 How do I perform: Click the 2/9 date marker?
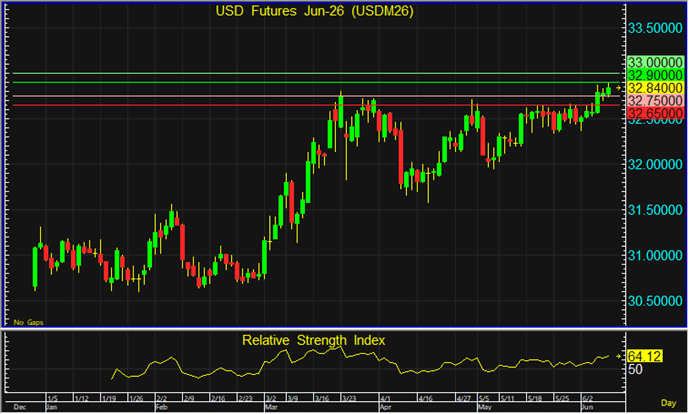pyautogui.click(x=189, y=399)
